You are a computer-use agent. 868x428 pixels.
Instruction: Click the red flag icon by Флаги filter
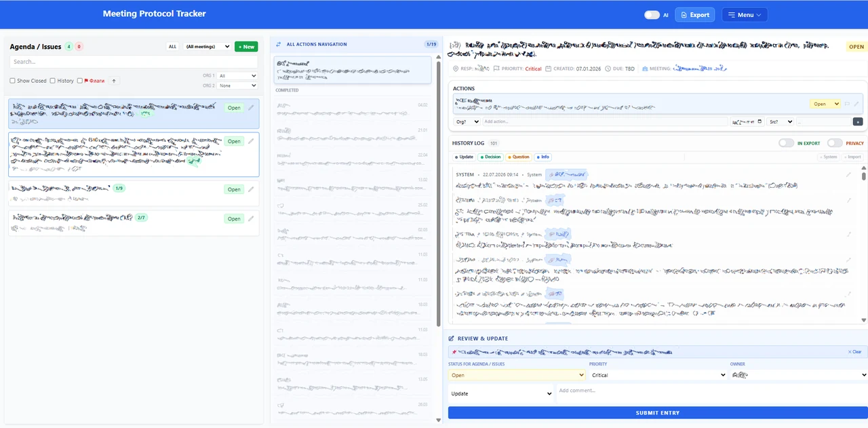(x=87, y=81)
